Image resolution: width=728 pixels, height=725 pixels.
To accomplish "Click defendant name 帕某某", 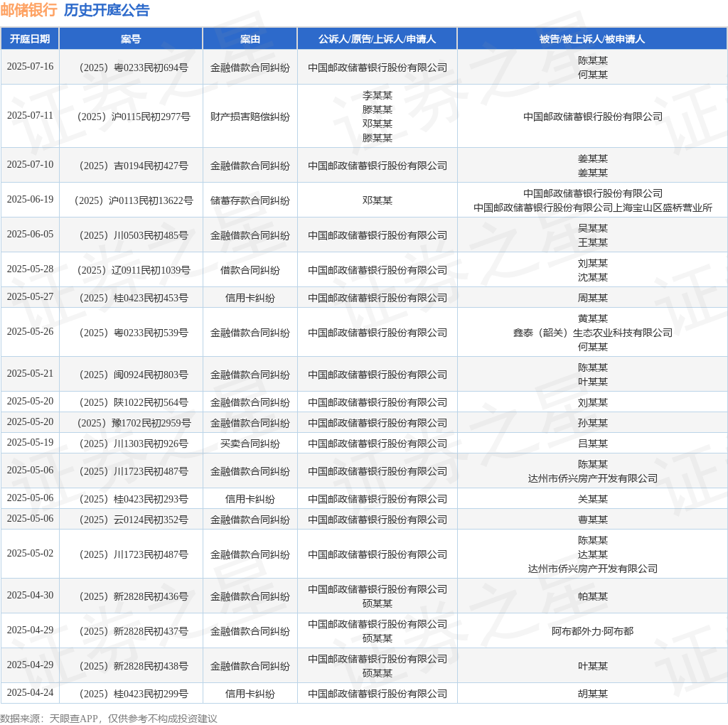I will point(592,596).
